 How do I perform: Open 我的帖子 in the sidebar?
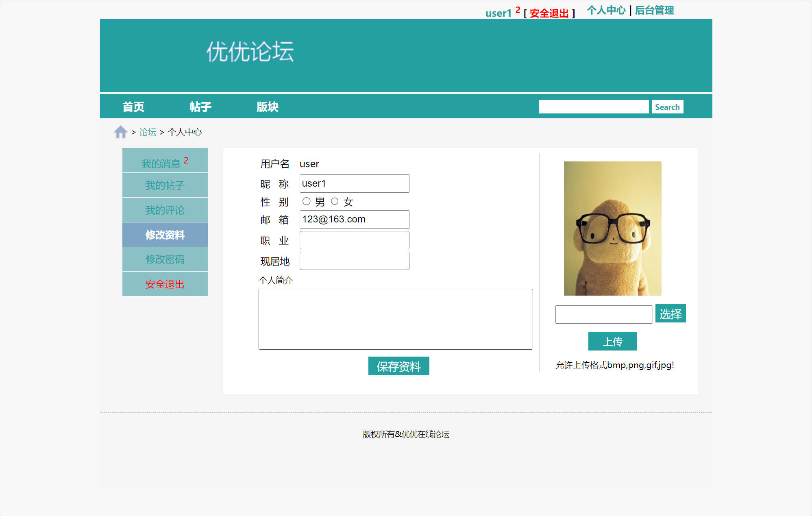pyautogui.click(x=165, y=185)
